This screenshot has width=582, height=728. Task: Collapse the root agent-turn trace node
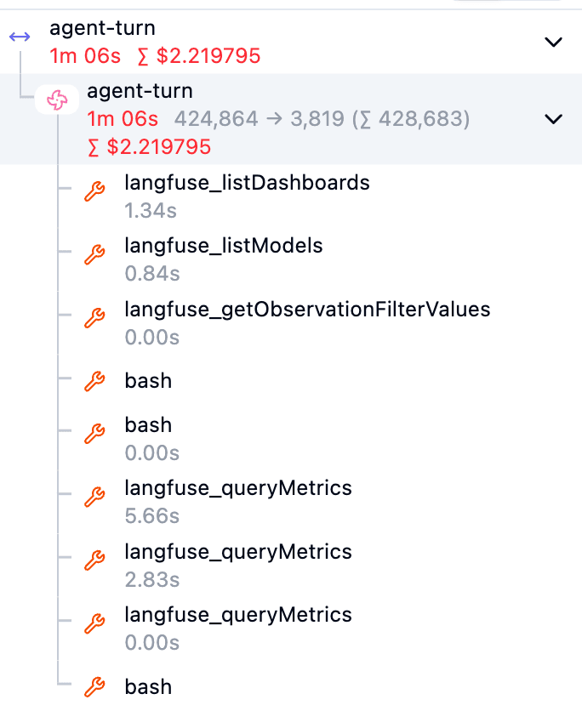click(553, 43)
